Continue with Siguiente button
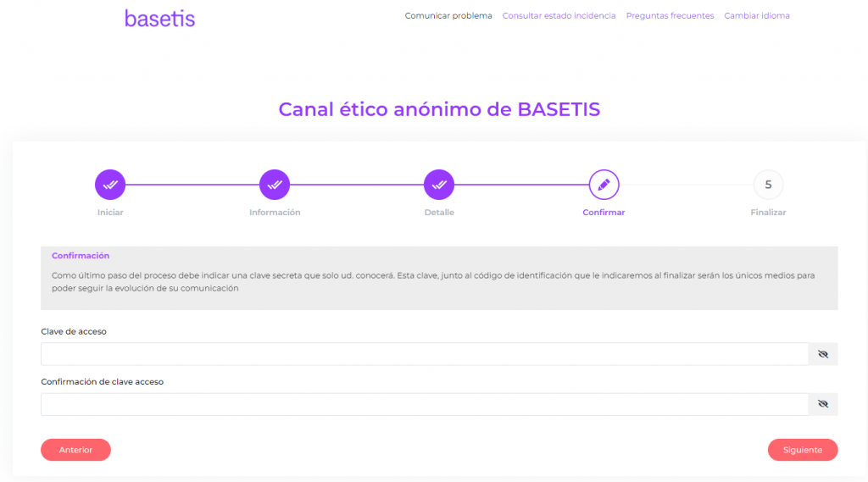The image size is (868, 482). tap(802, 449)
